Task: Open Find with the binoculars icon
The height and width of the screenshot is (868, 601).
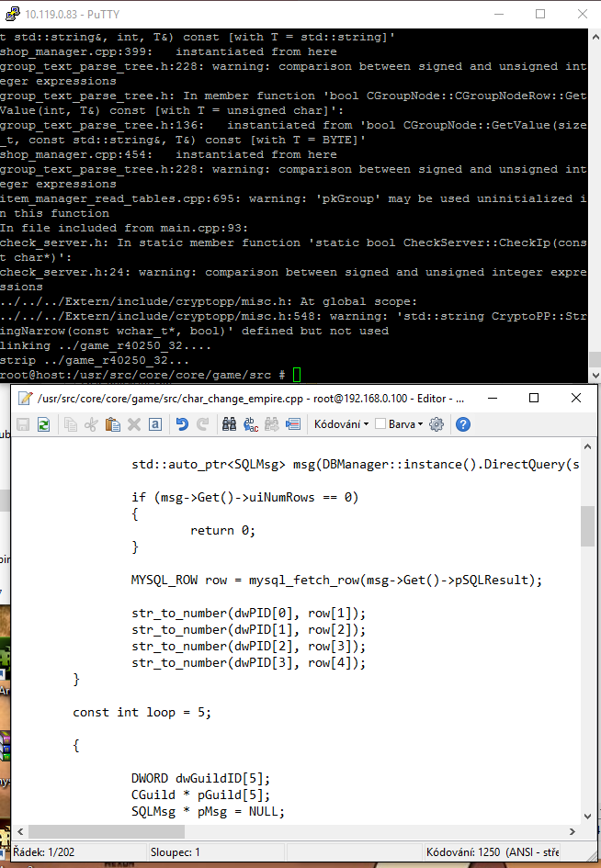Action: (230, 424)
